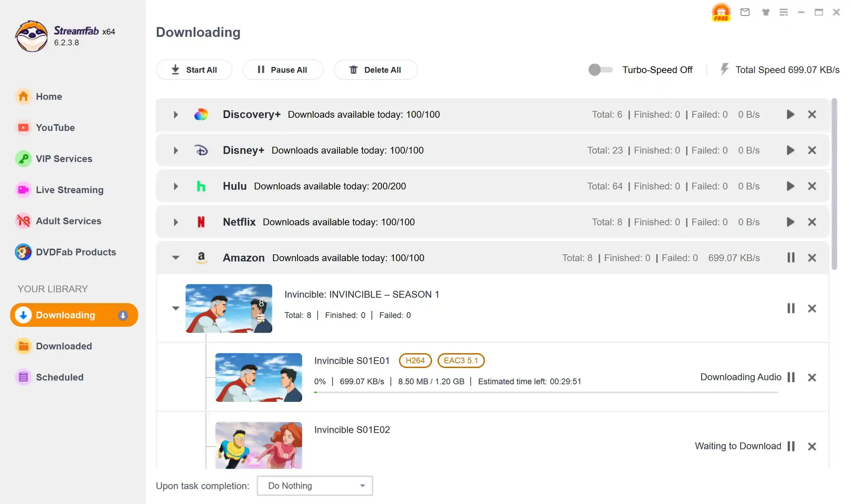Click the lightning bolt Total Speed icon
Viewport: 850px width, 504px height.
tap(724, 69)
